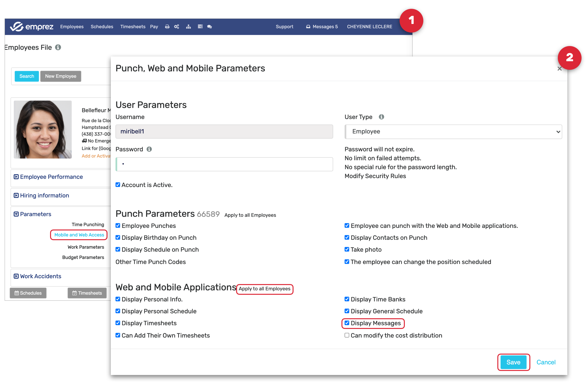
Task: Enable Can modify the cost distribution
Action: click(347, 335)
